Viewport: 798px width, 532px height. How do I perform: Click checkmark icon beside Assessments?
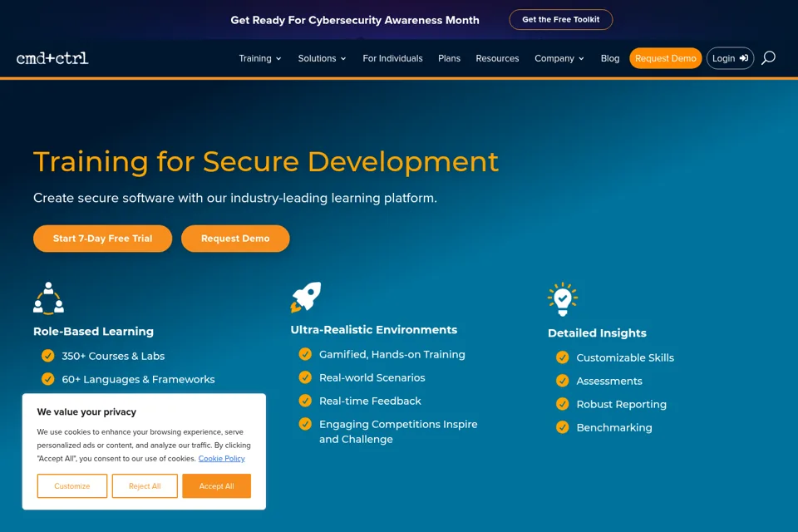point(563,381)
